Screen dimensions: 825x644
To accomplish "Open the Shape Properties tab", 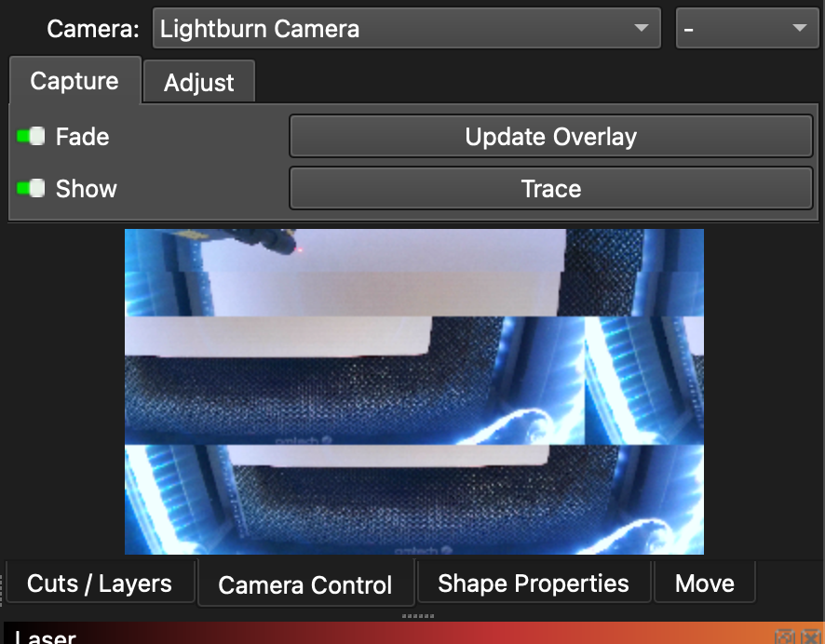I will coord(533,584).
